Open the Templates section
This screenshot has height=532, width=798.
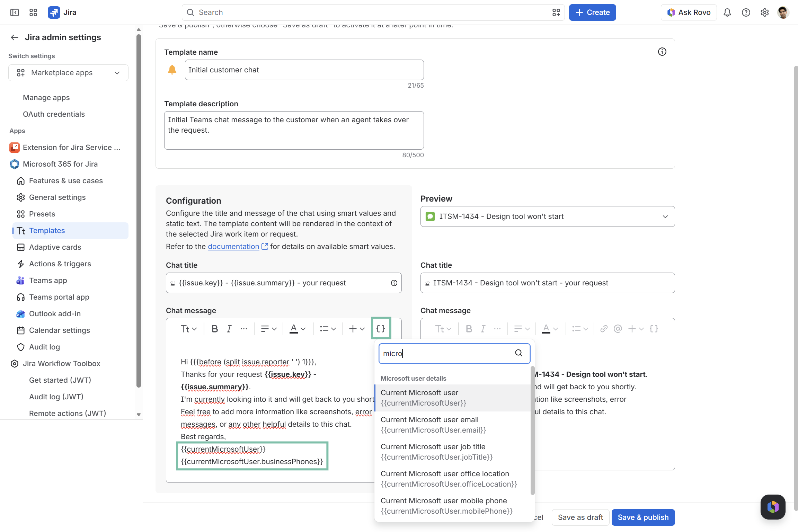[x=70, y=231]
